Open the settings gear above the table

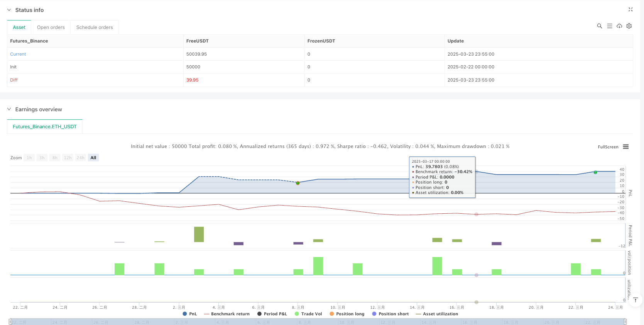pyautogui.click(x=629, y=26)
